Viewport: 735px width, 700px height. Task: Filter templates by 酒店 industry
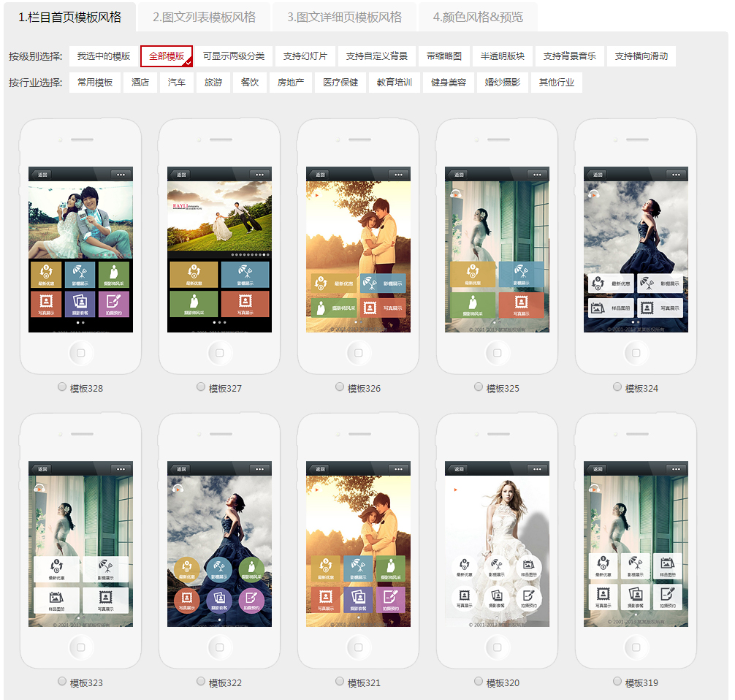click(x=140, y=83)
